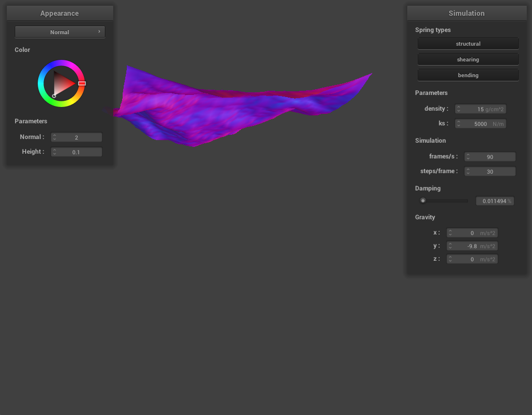
Task: Click the Gravity x value field
Action: (472, 232)
